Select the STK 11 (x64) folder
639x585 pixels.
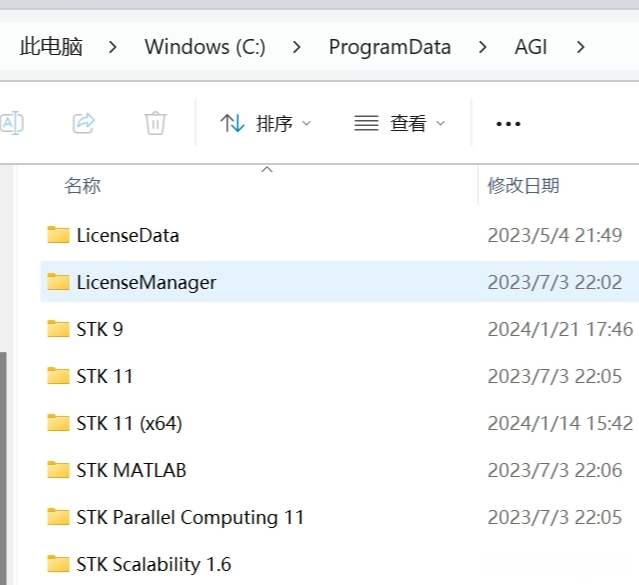[129, 423]
